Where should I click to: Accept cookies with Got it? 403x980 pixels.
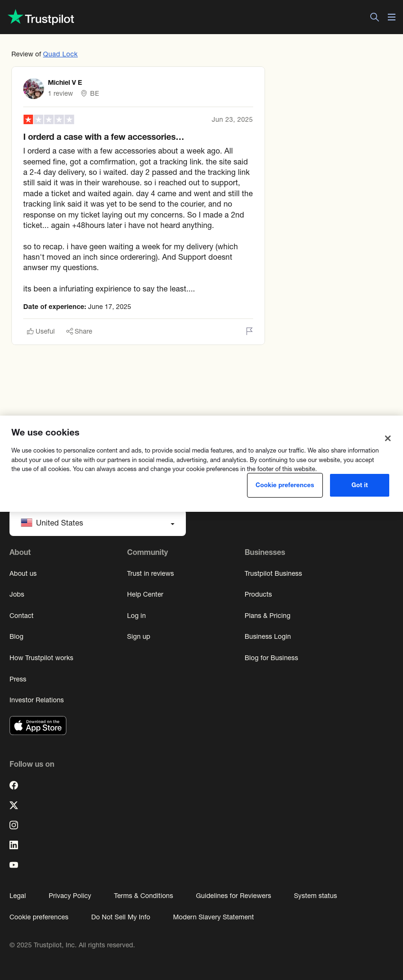(359, 485)
